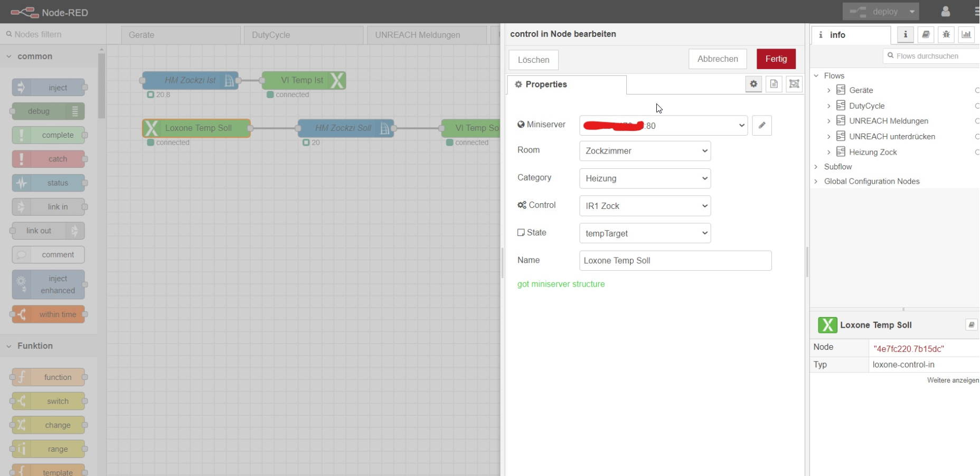980x476 pixels.
Task: Click the Abbrechen button
Action: coord(718,59)
